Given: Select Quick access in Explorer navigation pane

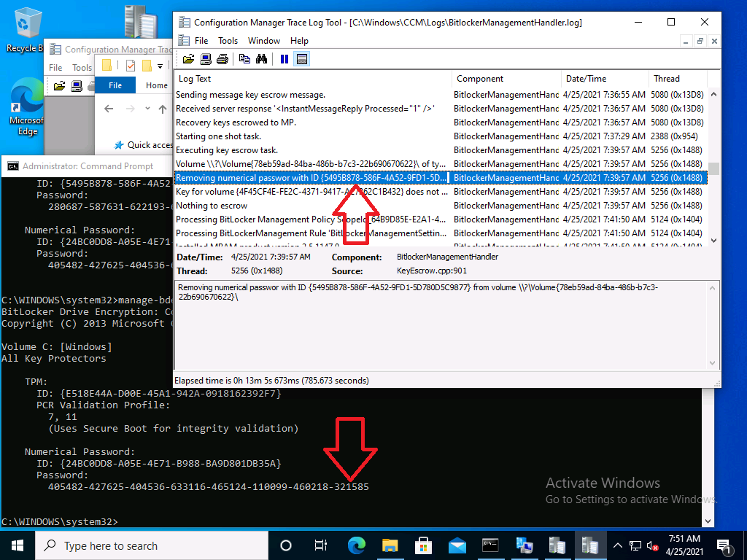Looking at the screenshot, I should pyautogui.click(x=142, y=145).
